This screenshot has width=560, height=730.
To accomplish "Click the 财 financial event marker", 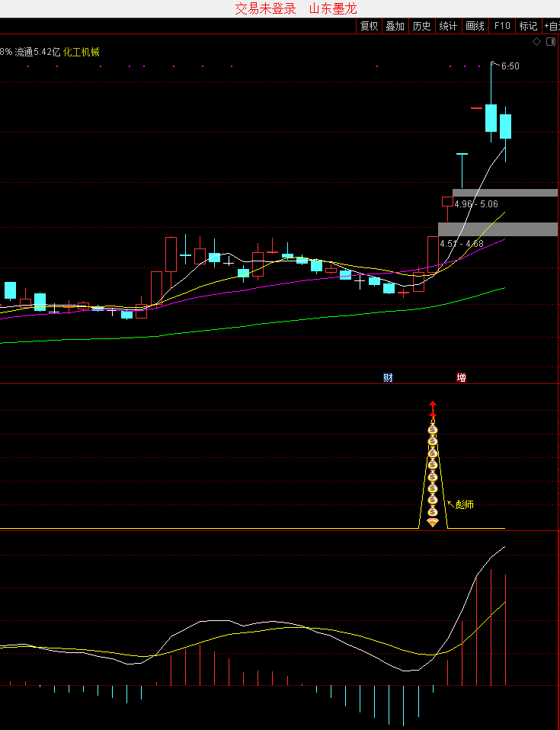I will coord(388,377).
